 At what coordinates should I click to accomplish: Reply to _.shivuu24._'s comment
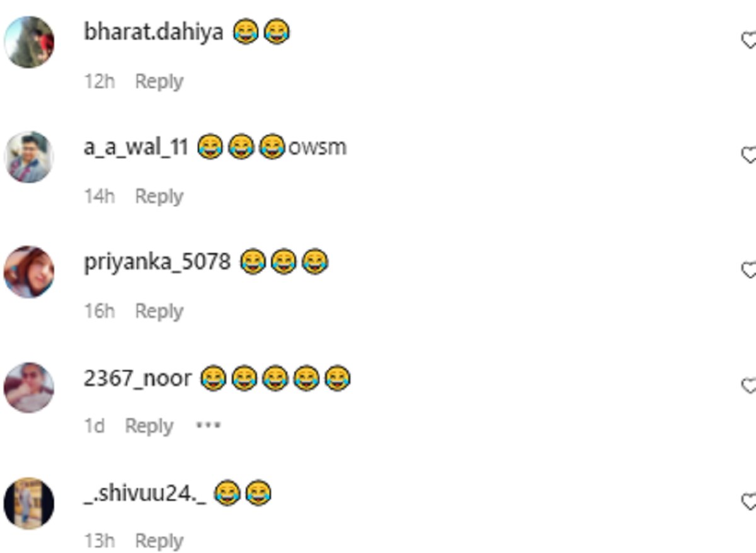pyautogui.click(x=159, y=540)
